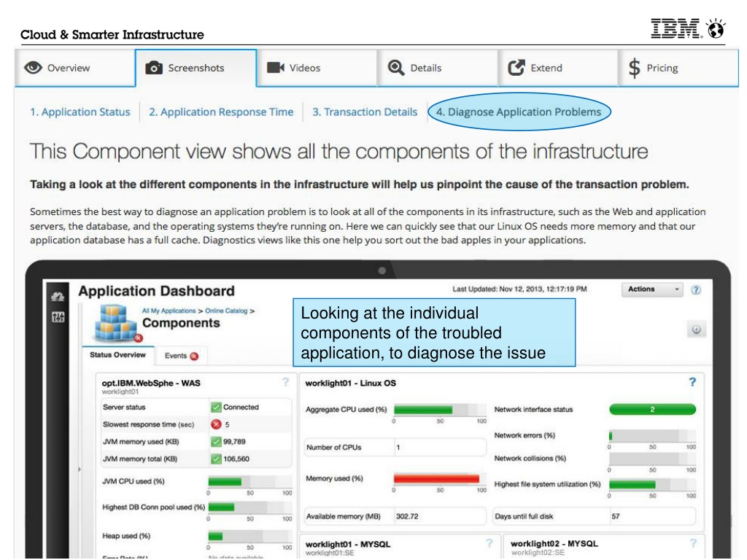
Task: Click the Aggregate CPU used bar
Action: tap(440, 410)
